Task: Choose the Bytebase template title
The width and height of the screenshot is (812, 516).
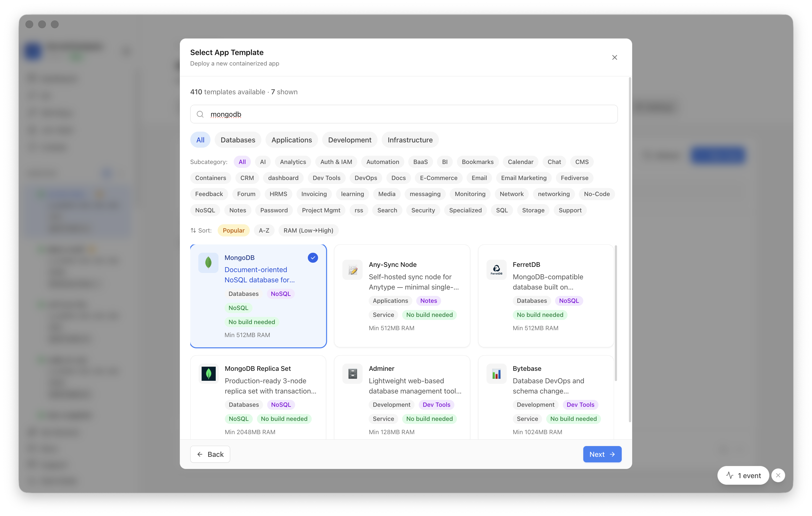Action: point(527,368)
